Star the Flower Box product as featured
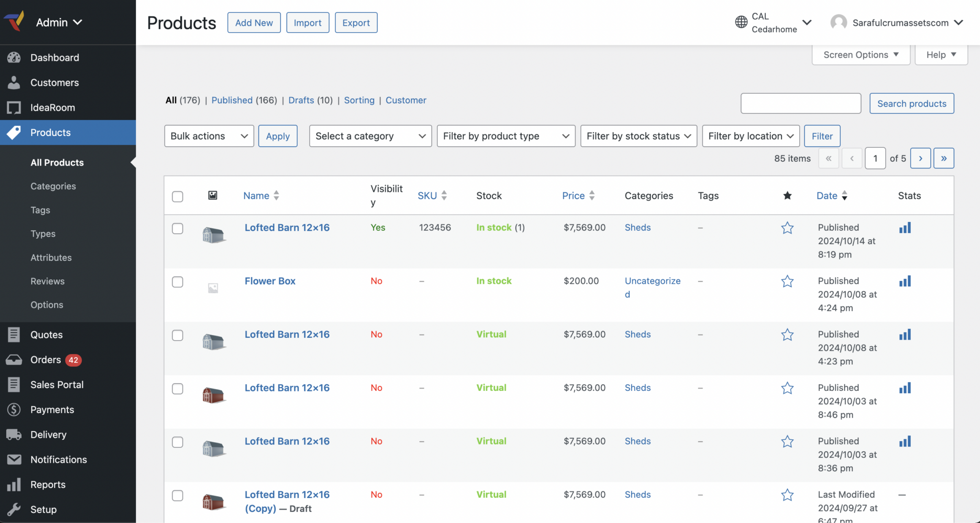 click(x=787, y=281)
